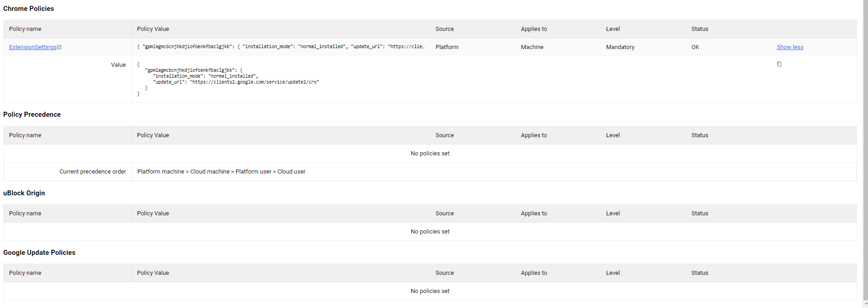The image size is (868, 308).
Task: Click the truncated ExtensionSettings policy value text
Action: tap(281, 47)
